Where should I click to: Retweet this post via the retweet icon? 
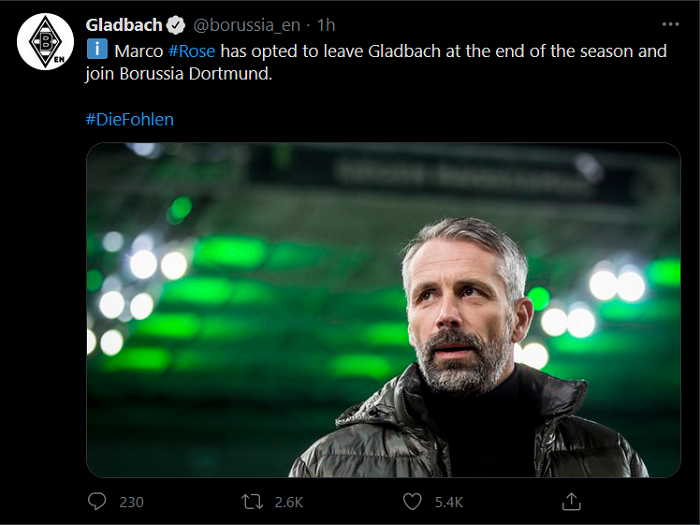tap(254, 500)
